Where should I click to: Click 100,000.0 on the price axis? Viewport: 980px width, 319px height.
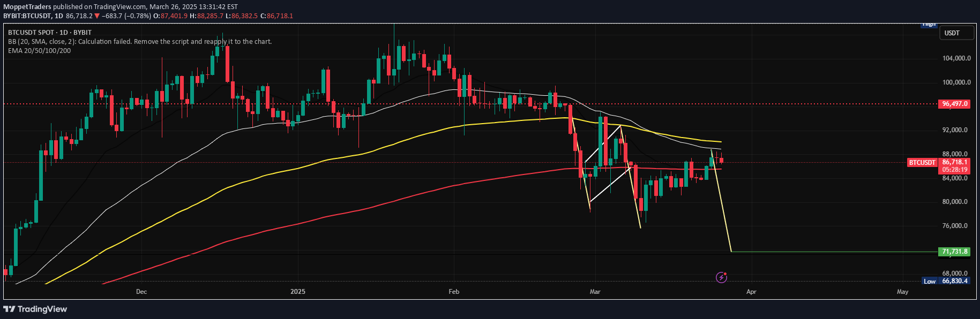coord(956,82)
